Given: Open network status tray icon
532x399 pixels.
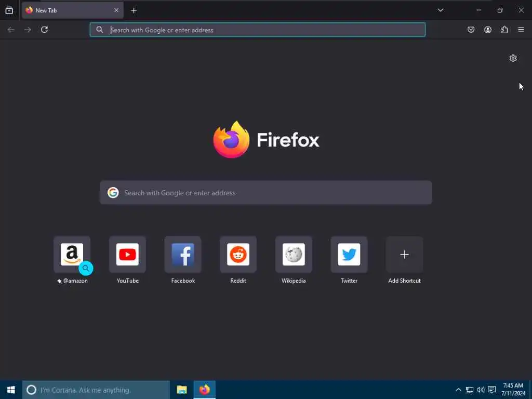Looking at the screenshot, I should [x=470, y=390].
